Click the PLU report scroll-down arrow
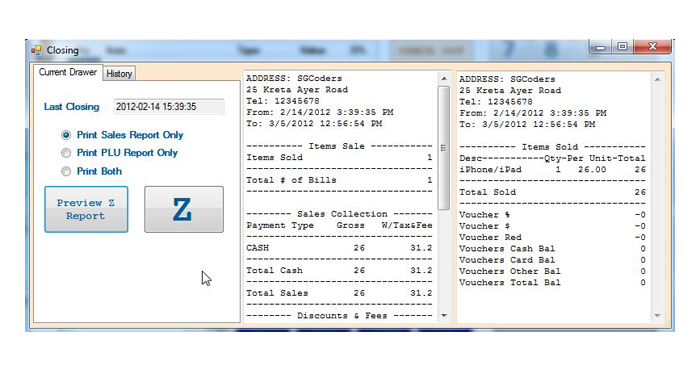700x371 pixels. [x=657, y=316]
